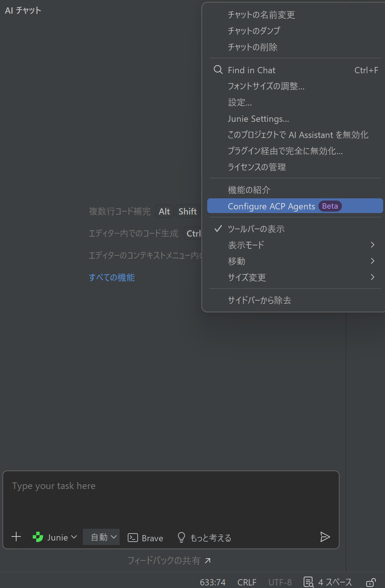The image size is (385, 588).
Task: Open Junie Settings... menu item
Action: click(x=295, y=118)
